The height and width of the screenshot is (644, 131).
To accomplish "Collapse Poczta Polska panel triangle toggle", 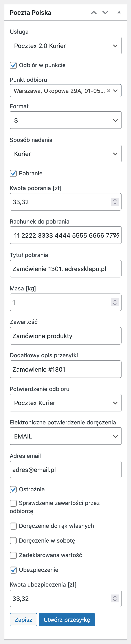I will [119, 12].
